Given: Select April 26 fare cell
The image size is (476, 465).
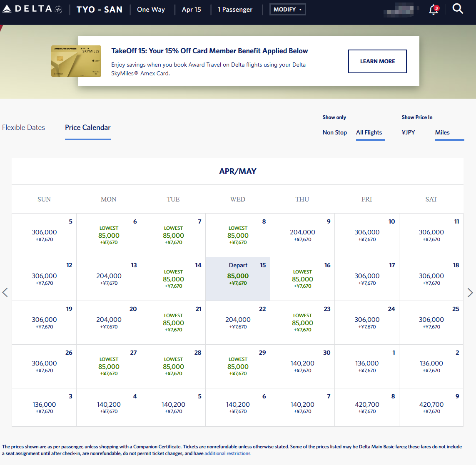Looking at the screenshot, I should pos(44,366).
